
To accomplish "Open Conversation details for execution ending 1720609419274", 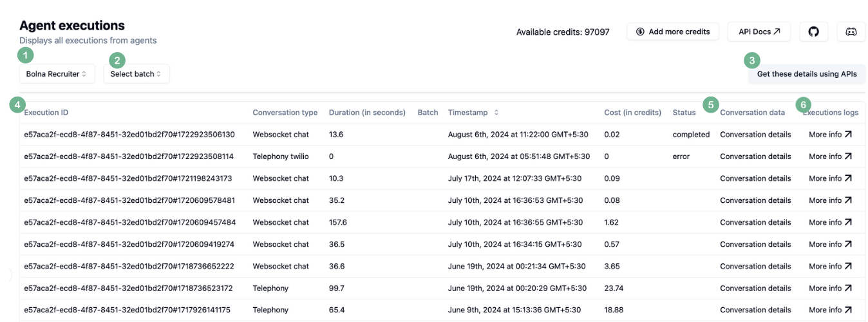I will pos(755,244).
